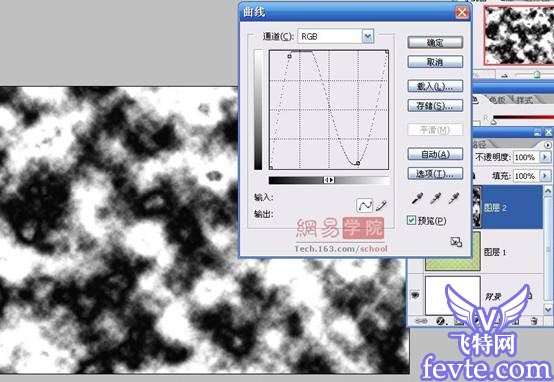Click the expand curves dialog icon
This screenshot has width=554, height=382.
pos(456,242)
